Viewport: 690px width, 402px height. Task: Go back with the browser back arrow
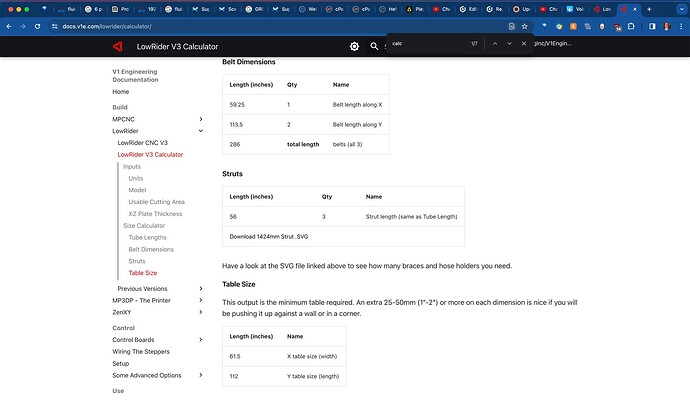point(9,26)
